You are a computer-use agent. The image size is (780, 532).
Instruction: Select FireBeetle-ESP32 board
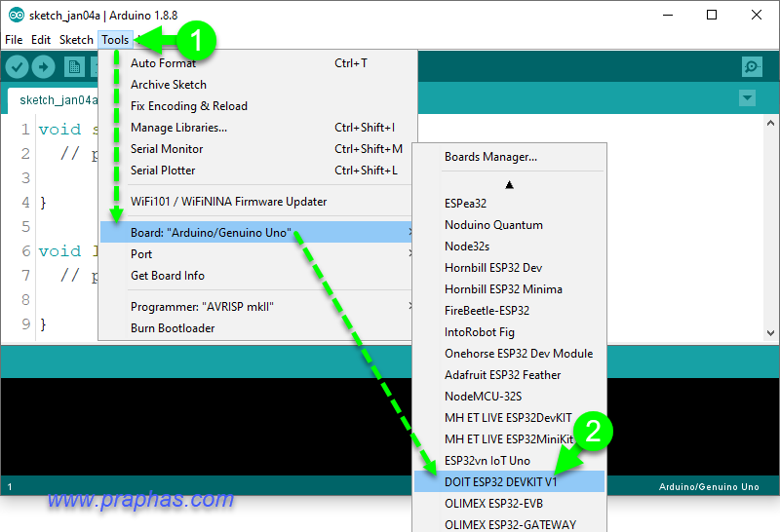point(509,310)
